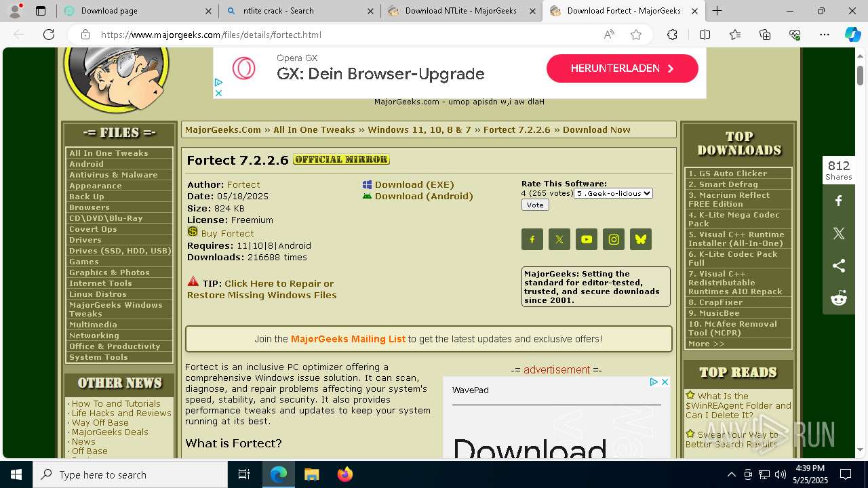This screenshot has width=868, height=488.
Task: Open More top downloads link
Action: click(x=706, y=344)
